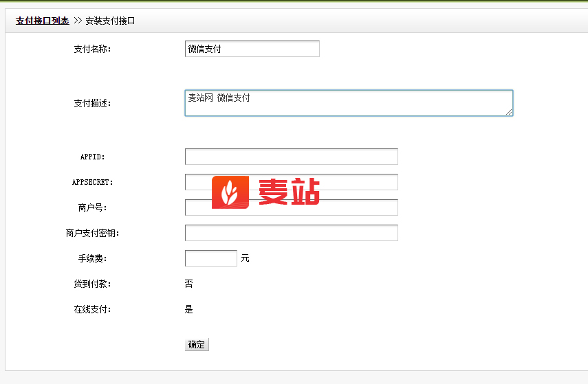Click the 支付描述 label
The width and height of the screenshot is (588, 384).
pos(92,103)
